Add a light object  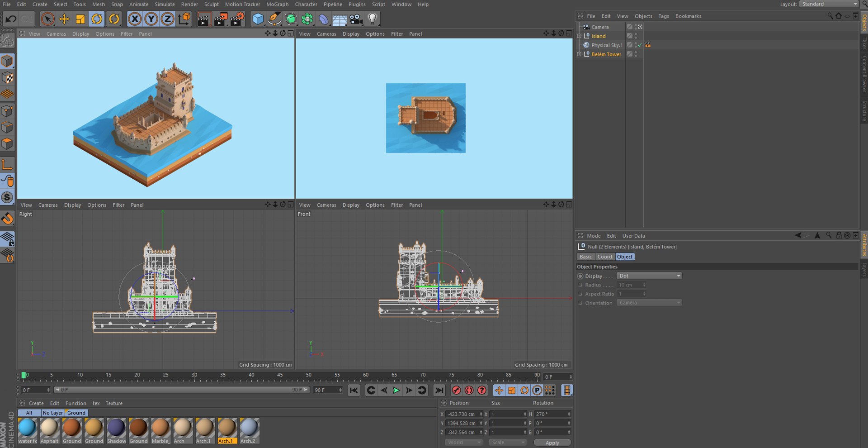(x=373, y=19)
